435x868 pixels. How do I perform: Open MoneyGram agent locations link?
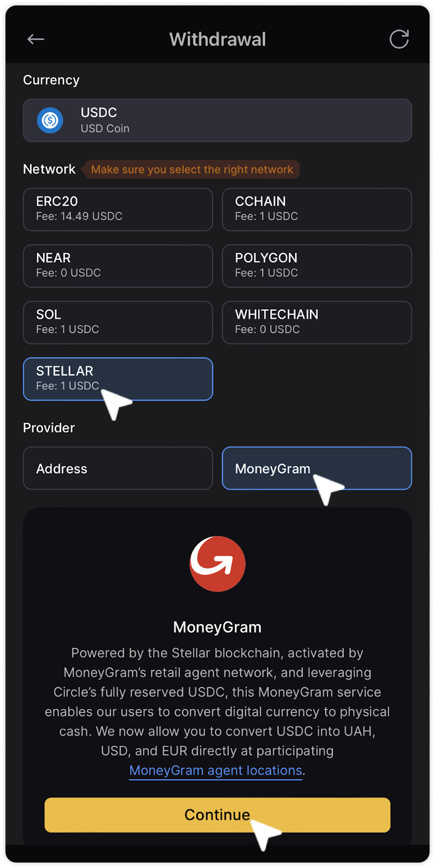[x=215, y=770]
